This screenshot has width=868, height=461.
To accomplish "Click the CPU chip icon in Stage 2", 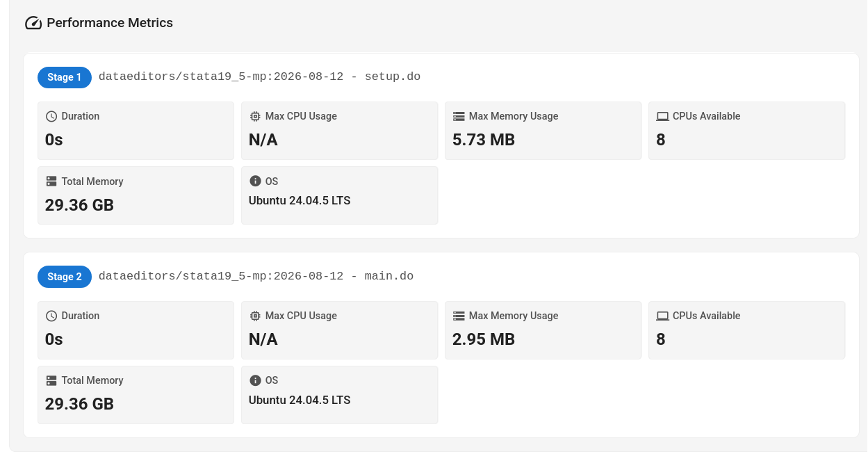I will click(x=255, y=316).
